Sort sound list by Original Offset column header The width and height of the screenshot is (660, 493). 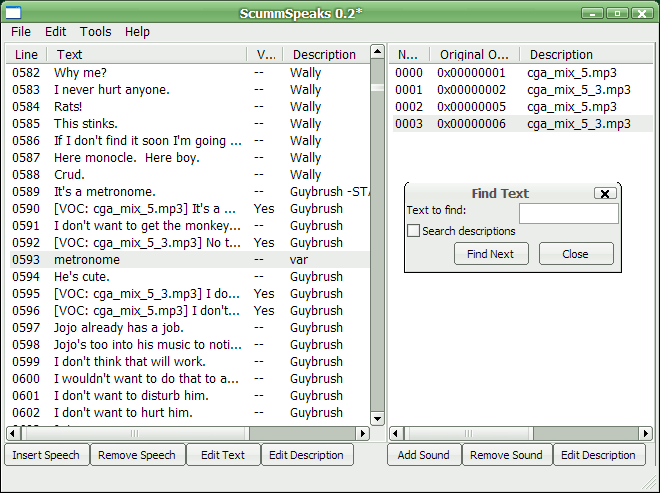(475, 55)
